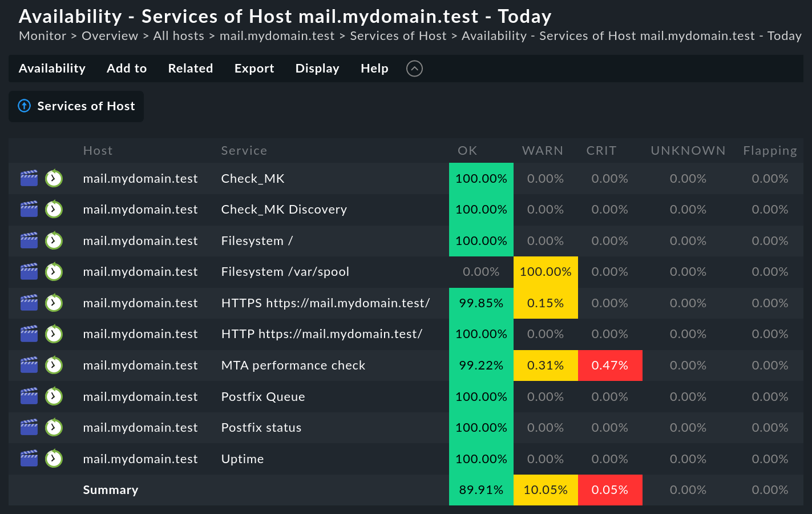Open the filmstrip icon for Postfix Queue
Viewport: 812px width, 514px height.
tap(29, 396)
